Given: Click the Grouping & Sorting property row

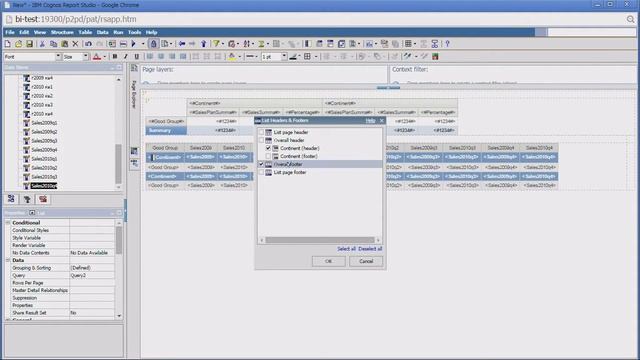Looking at the screenshot, I should click(63, 268).
